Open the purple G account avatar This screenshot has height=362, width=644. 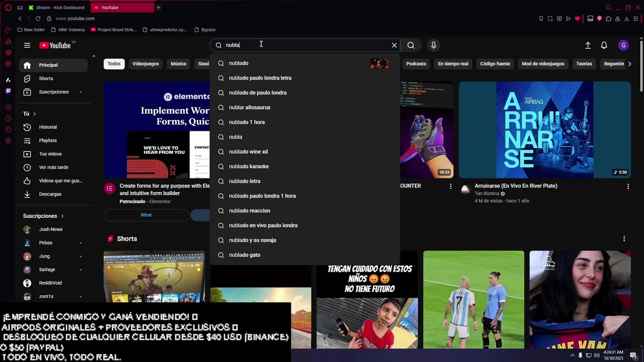click(x=623, y=45)
